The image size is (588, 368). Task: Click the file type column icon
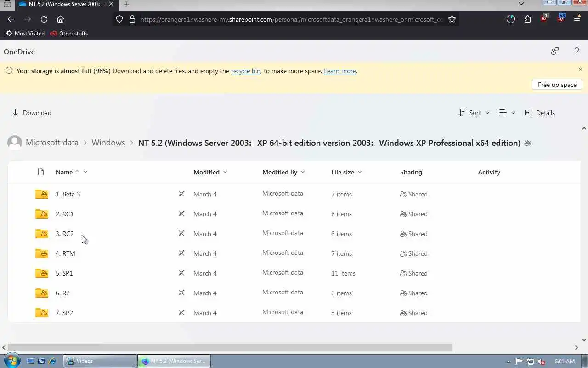tap(41, 172)
